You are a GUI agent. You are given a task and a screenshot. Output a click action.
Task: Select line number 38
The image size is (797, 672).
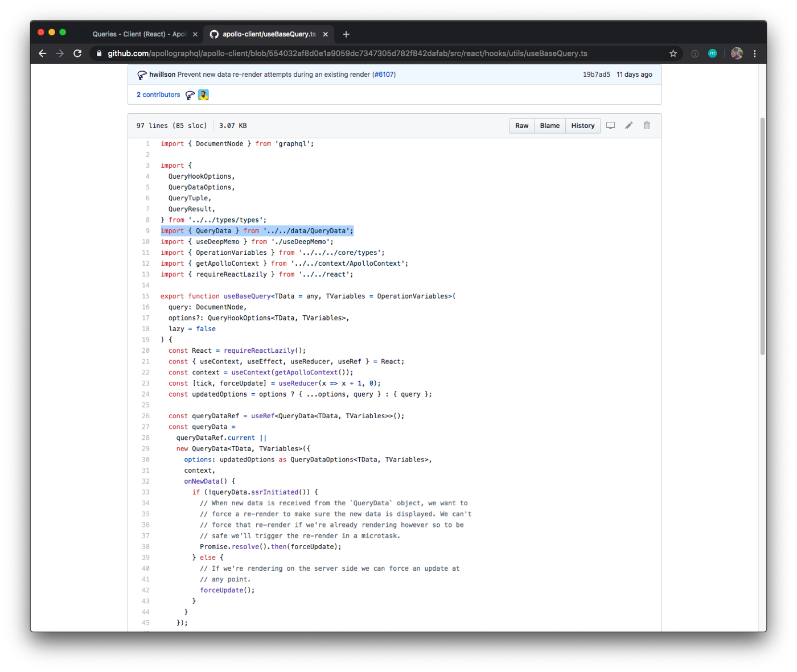pos(146,547)
